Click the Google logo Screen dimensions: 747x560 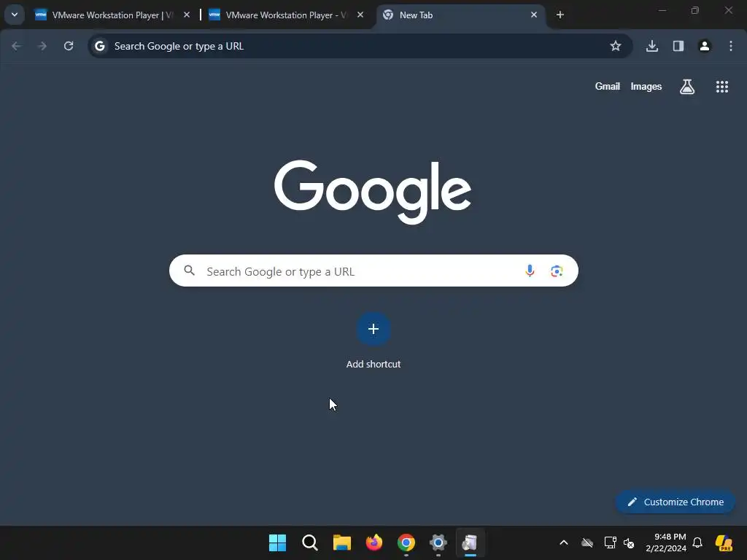(373, 192)
